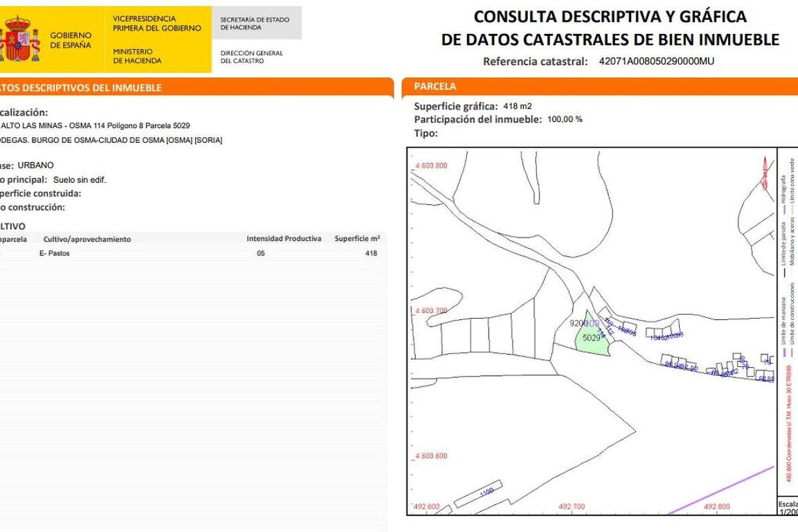The width and height of the screenshot is (798, 532).
Task: Click the 4.603.700 coordinate label
Action: pos(431,311)
